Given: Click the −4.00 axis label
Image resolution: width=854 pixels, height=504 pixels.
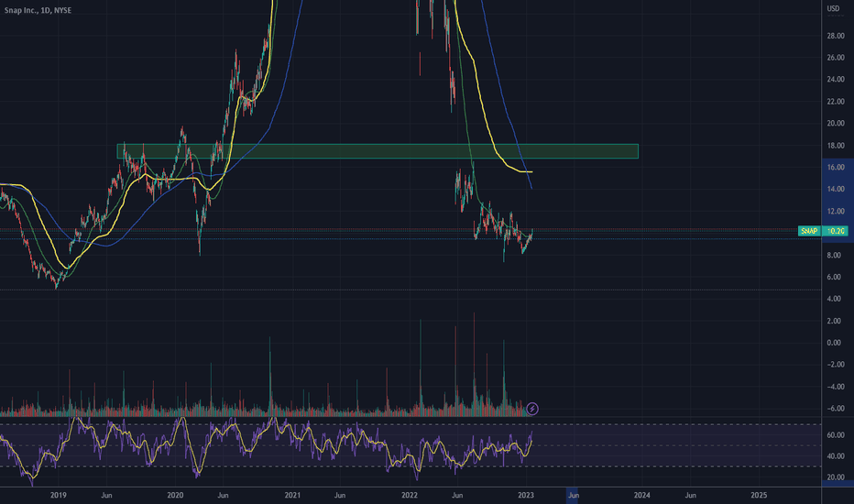Looking at the screenshot, I should (836, 387).
